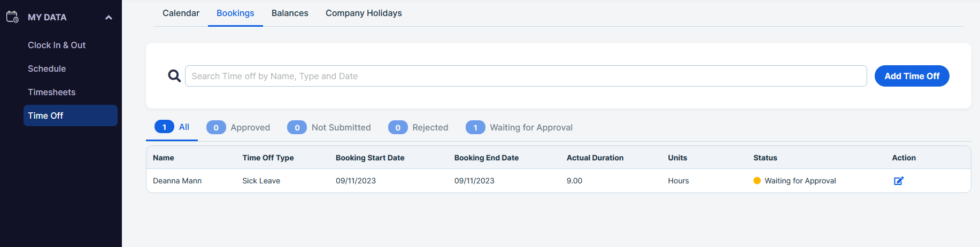Click the yellow Waiting for Approval status dot

[x=757, y=181]
